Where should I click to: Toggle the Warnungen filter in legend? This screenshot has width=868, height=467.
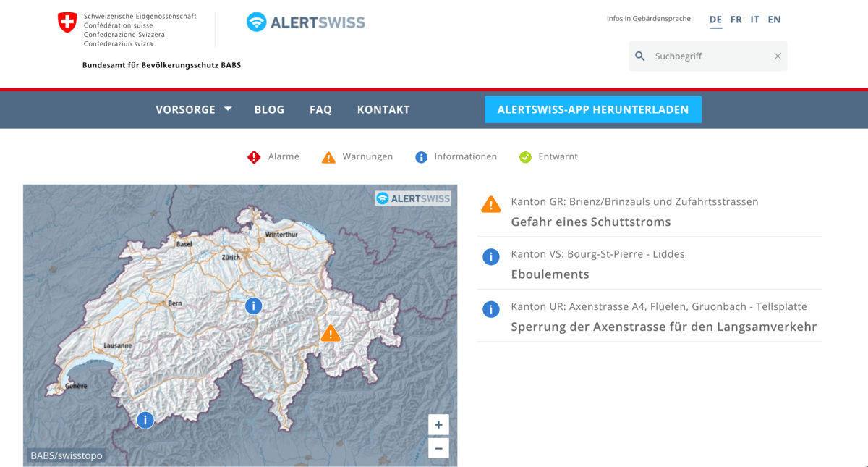click(x=357, y=157)
